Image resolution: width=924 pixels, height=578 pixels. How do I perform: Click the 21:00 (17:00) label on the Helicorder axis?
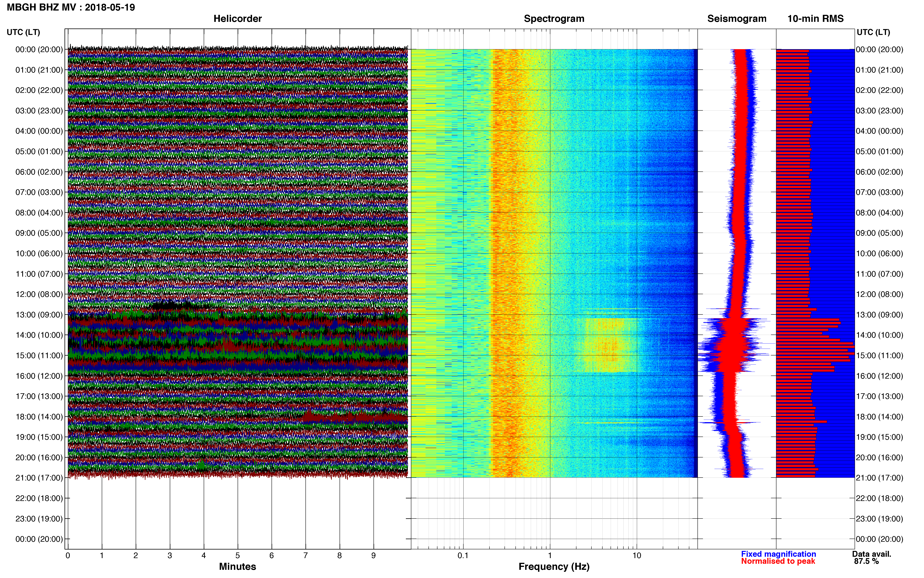pos(39,478)
